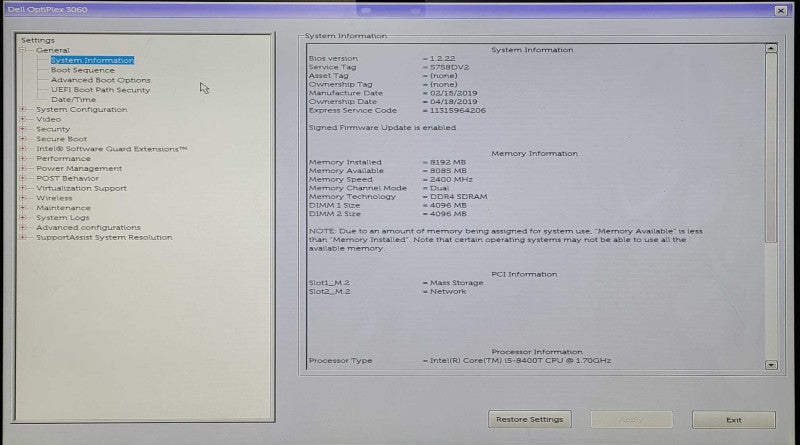The image size is (800, 445).
Task: Expand the Security settings node
Action: point(22,129)
